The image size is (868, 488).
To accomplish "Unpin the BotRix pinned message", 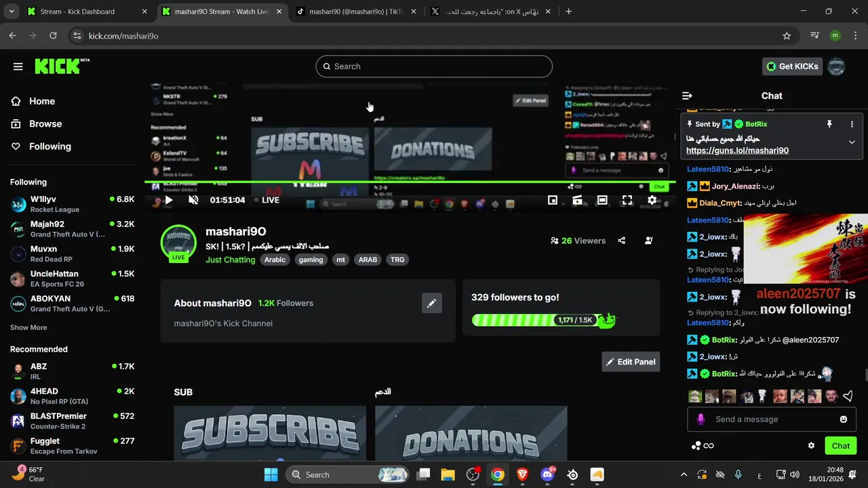I will pyautogui.click(x=829, y=124).
